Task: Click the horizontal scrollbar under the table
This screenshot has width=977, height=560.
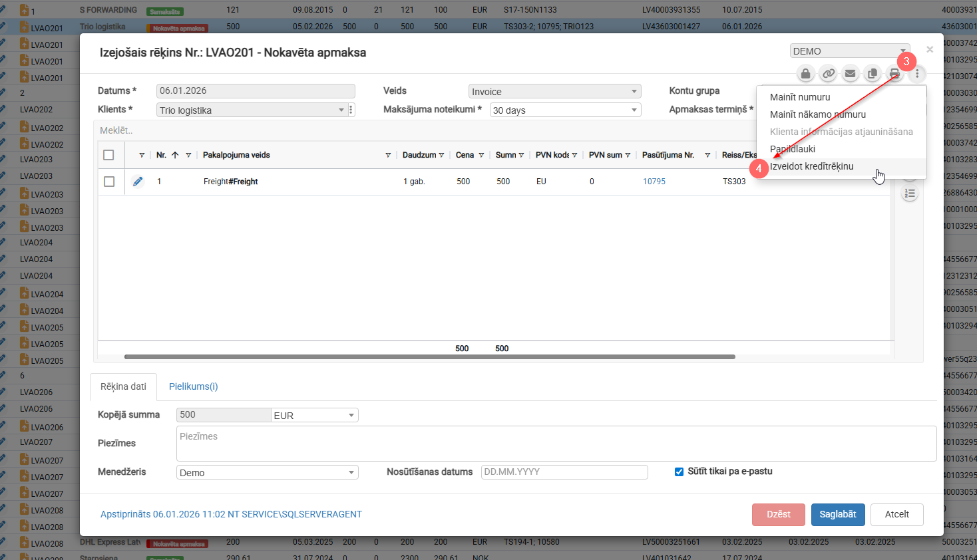Action: 429,357
